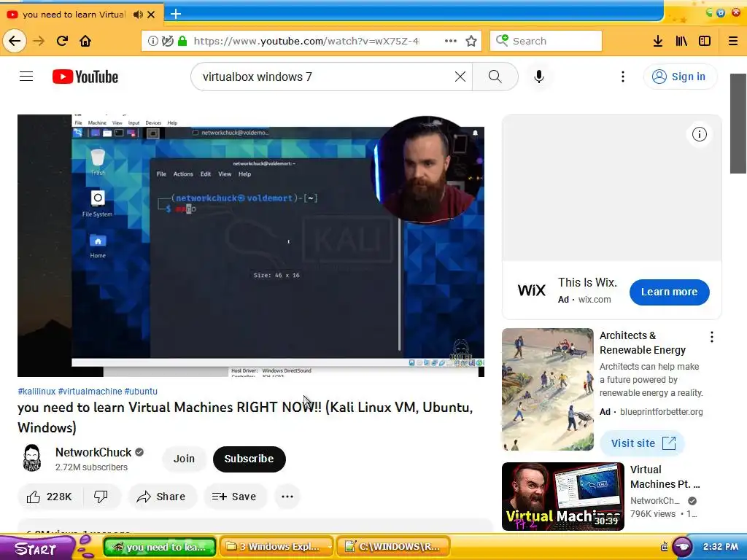The height and width of the screenshot is (560, 747).
Task: Open the Virtual Machines Pt. 2 thumbnail
Action: tap(562, 496)
